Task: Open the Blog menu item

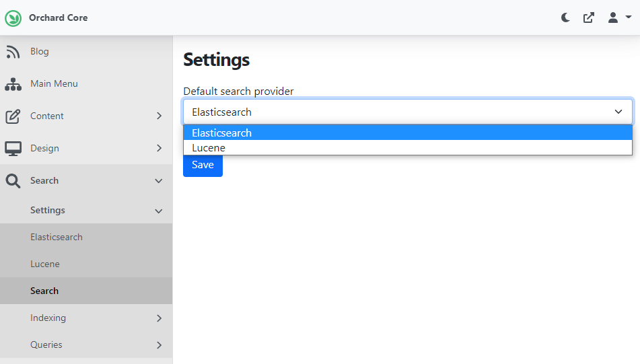Action: click(x=40, y=51)
